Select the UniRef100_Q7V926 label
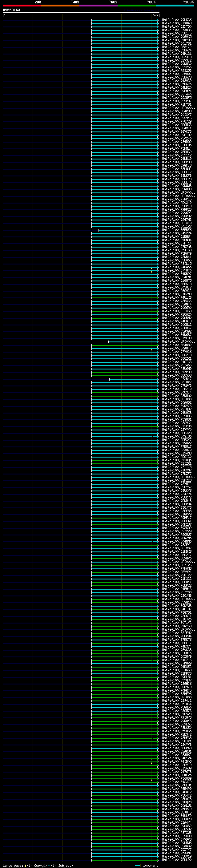197x868 pixels. point(177,352)
